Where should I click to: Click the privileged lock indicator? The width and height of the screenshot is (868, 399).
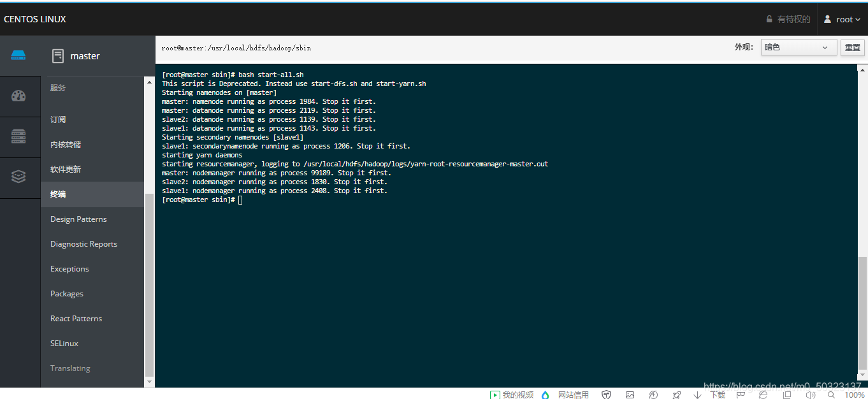788,19
